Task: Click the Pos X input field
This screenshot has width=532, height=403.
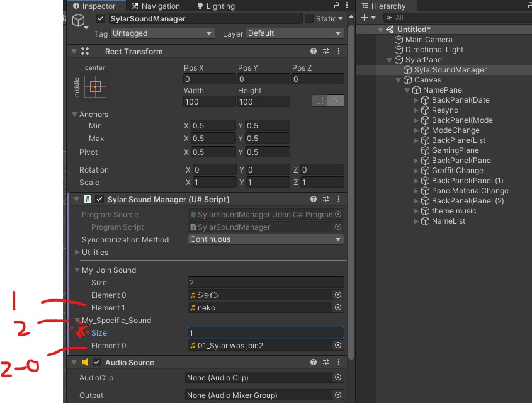Action: point(210,79)
